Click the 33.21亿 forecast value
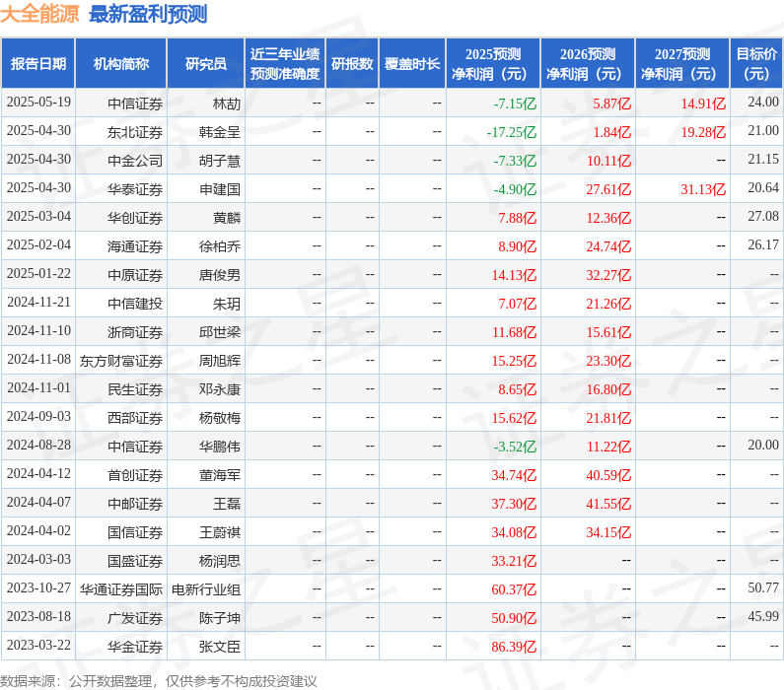784x690 pixels. pyautogui.click(x=514, y=561)
